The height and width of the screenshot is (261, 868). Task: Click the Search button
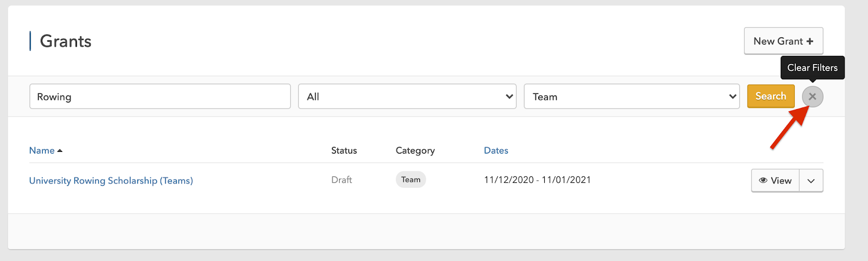coord(770,96)
